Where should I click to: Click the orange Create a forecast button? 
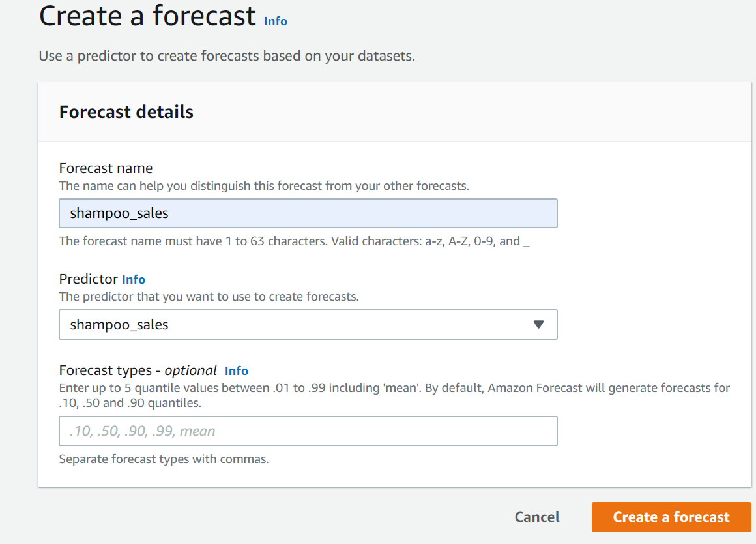671,517
